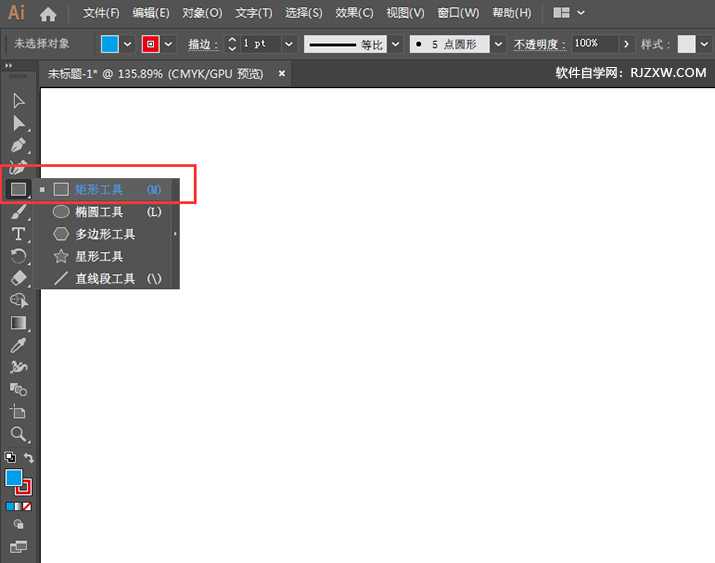Click the 1 pt stroke weight field
The image size is (715, 563).
(261, 44)
